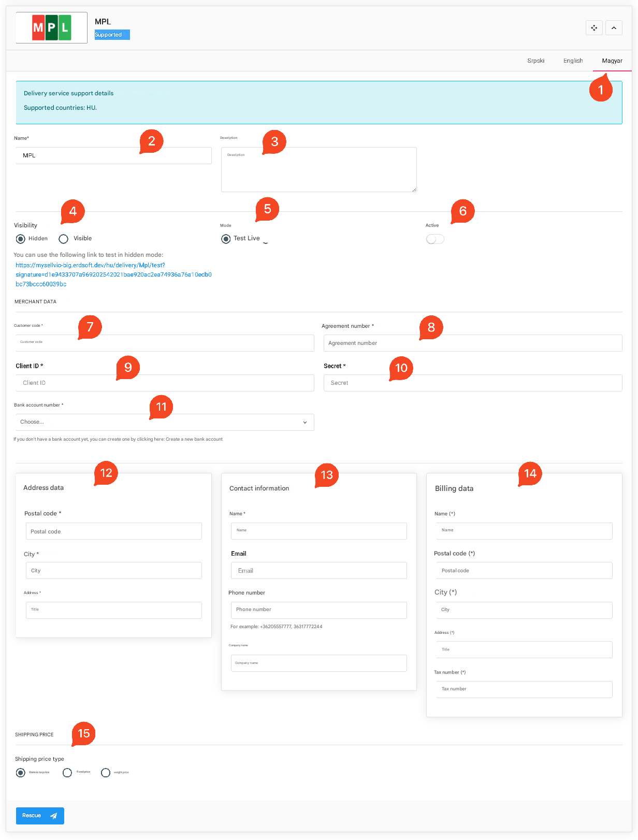Switch to the English language tab
The width and height of the screenshot is (638, 840).
(573, 61)
